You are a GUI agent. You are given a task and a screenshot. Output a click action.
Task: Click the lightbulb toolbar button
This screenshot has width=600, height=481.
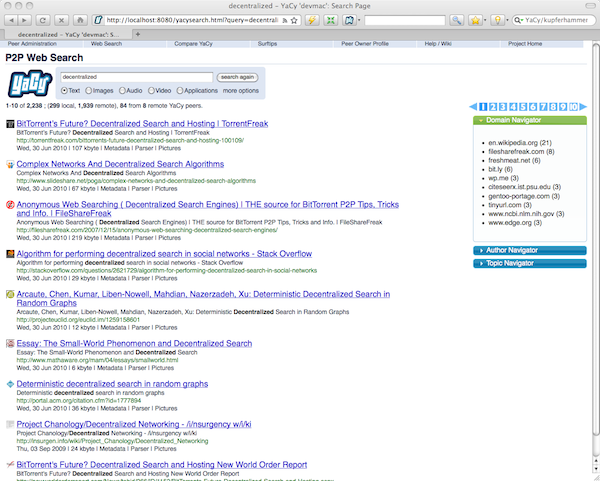(x=497, y=20)
